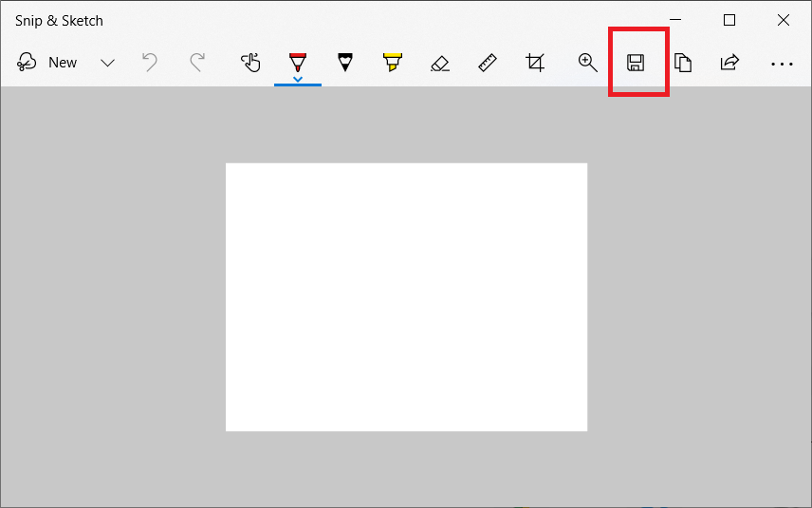812x508 pixels.
Task: Pick the yellow Highlighter tool
Action: [x=392, y=63]
